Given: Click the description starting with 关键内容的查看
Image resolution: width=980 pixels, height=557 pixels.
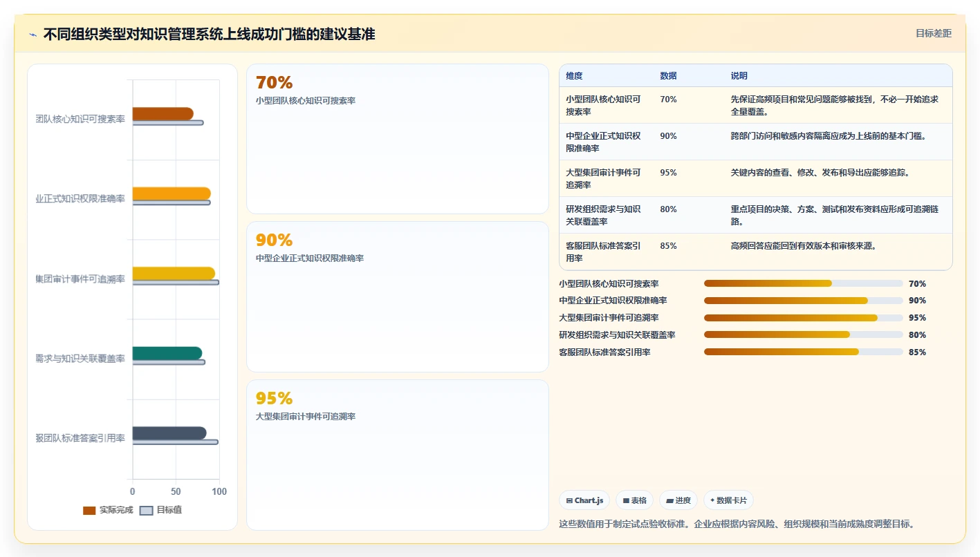Looking at the screenshot, I should pyautogui.click(x=821, y=173).
